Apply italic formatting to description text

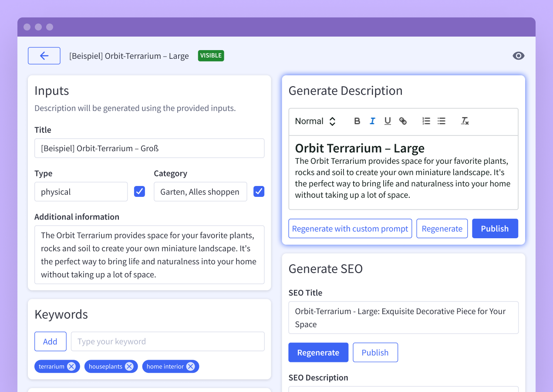pyautogui.click(x=372, y=121)
